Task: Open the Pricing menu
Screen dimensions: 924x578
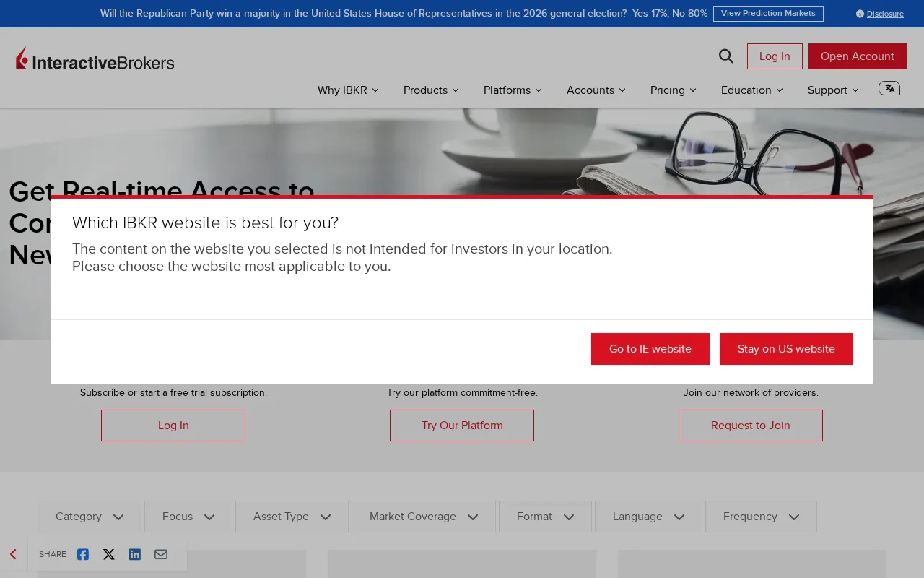Action: pyautogui.click(x=674, y=90)
